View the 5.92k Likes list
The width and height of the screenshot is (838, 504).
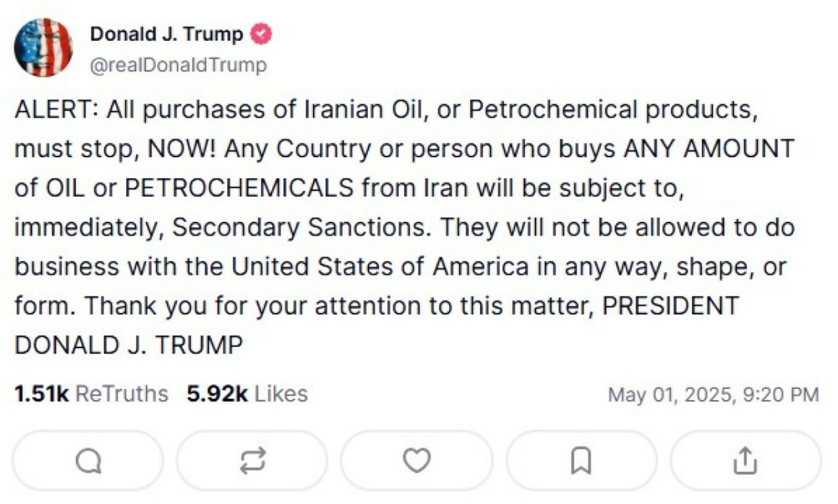247,394
